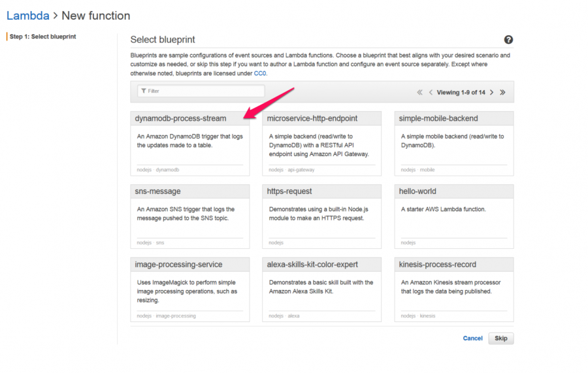The width and height of the screenshot is (588, 373).
Task: Select Step 1: Select blueprint
Action: pyautogui.click(x=42, y=37)
